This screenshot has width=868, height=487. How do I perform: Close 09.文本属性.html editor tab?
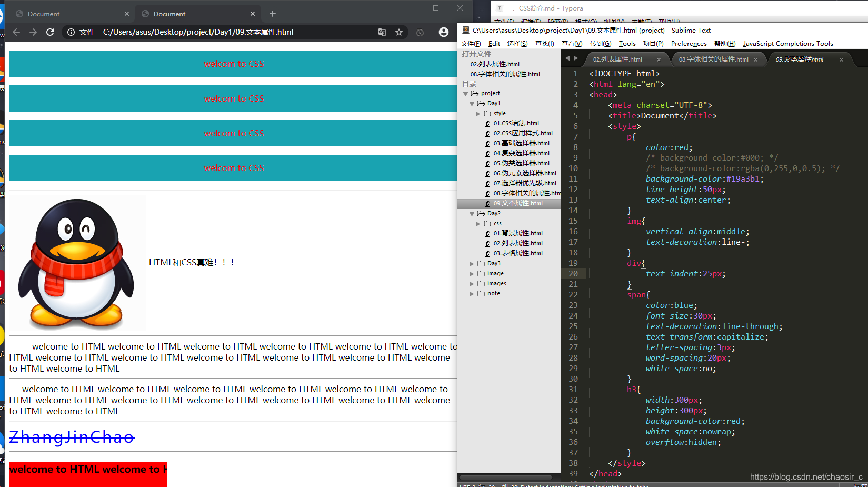[x=841, y=59]
